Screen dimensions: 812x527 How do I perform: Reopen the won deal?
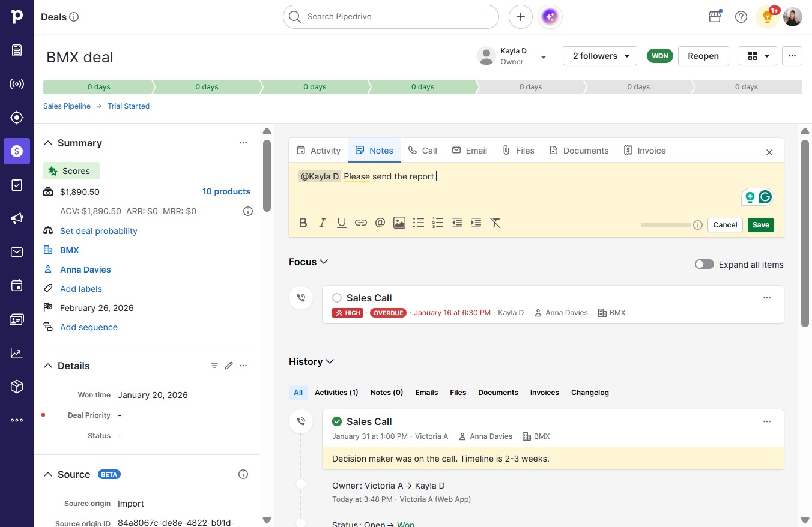tap(703, 56)
